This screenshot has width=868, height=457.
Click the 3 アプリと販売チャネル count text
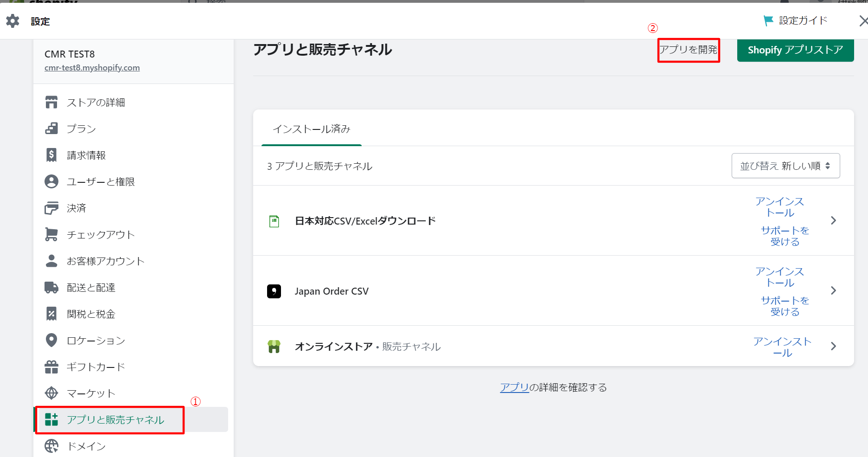(x=319, y=166)
